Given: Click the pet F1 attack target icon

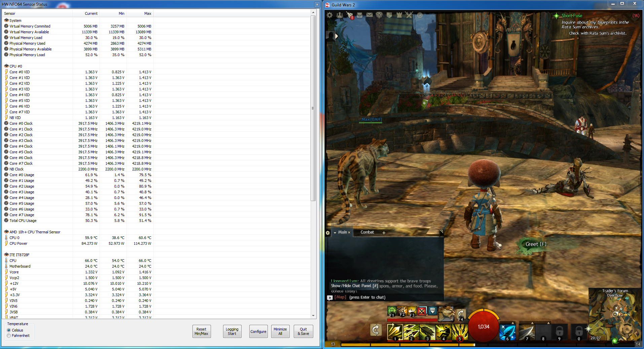Looking at the screenshot, I should [392, 311].
